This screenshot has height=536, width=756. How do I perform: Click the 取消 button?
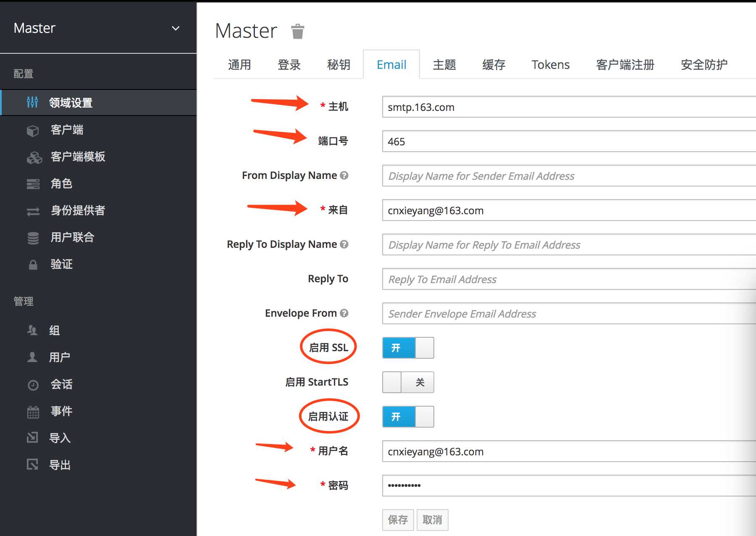click(x=433, y=520)
